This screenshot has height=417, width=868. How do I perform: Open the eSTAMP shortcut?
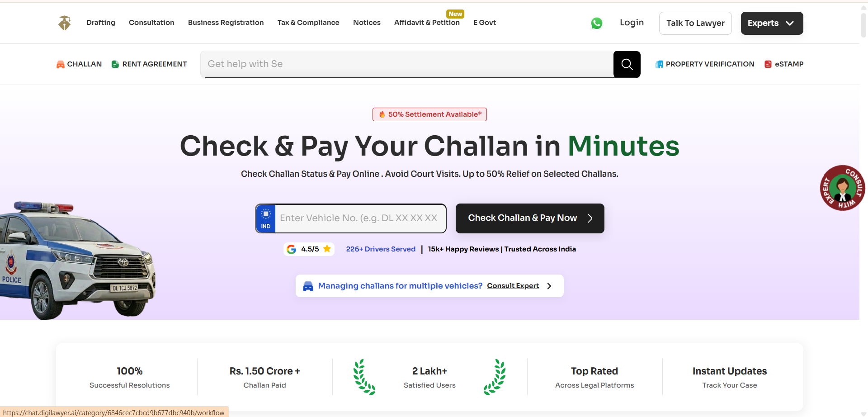click(784, 64)
